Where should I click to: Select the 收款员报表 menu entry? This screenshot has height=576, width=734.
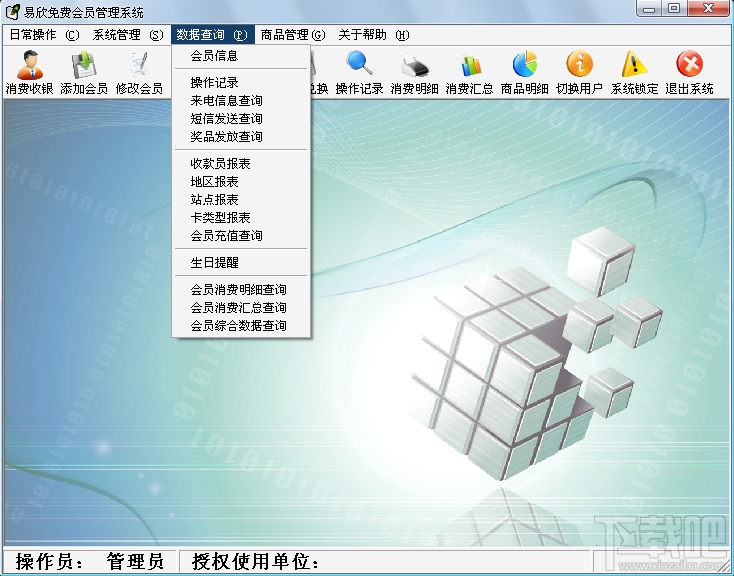tap(241, 163)
